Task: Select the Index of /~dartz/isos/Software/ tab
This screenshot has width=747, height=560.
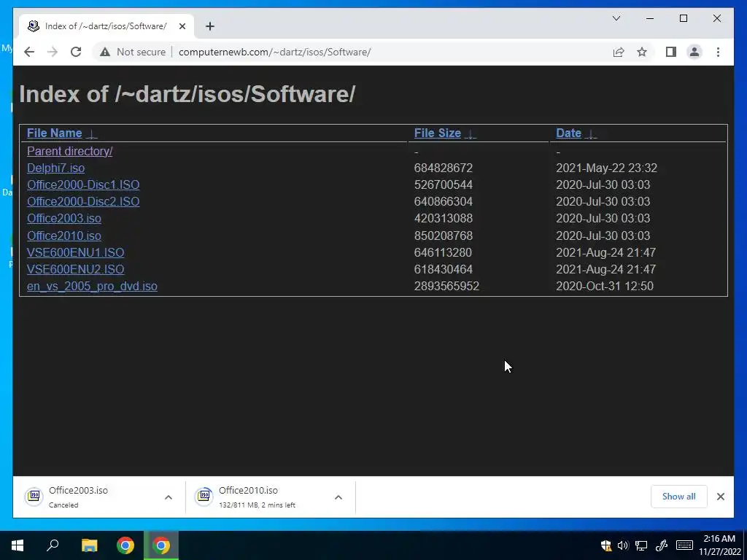Action: pos(106,26)
